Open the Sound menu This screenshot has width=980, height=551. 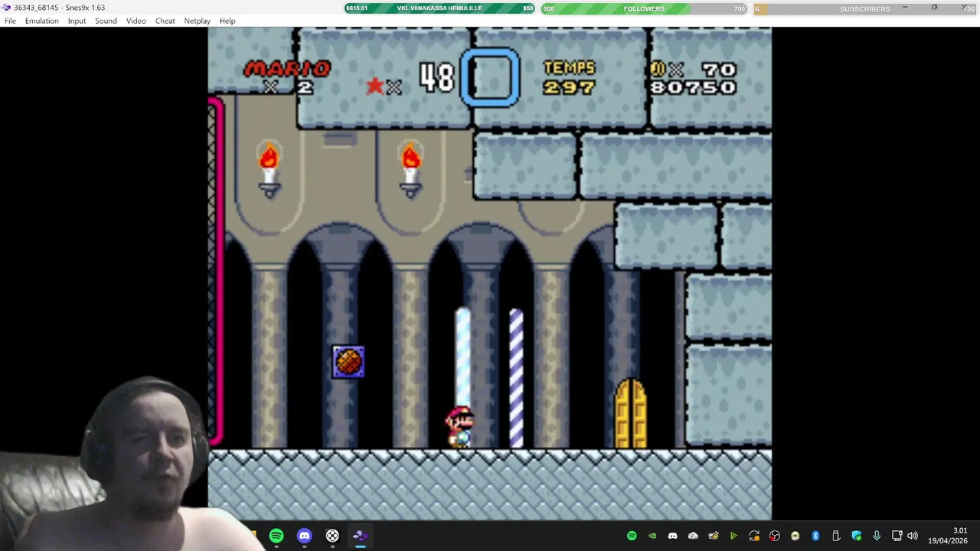click(x=106, y=21)
